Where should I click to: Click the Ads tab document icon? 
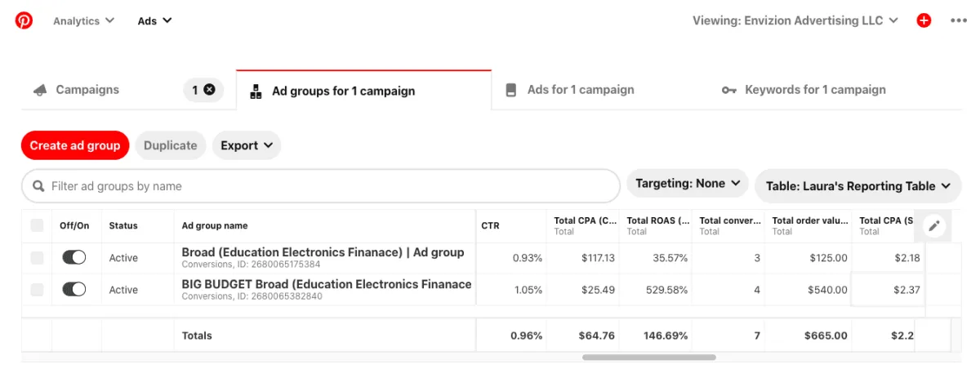coord(511,91)
